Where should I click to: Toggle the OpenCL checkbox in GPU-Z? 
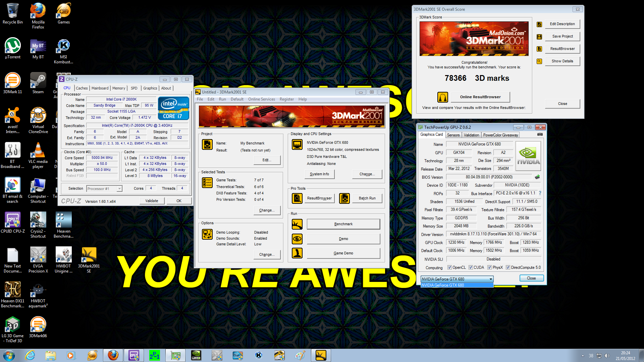click(x=449, y=267)
